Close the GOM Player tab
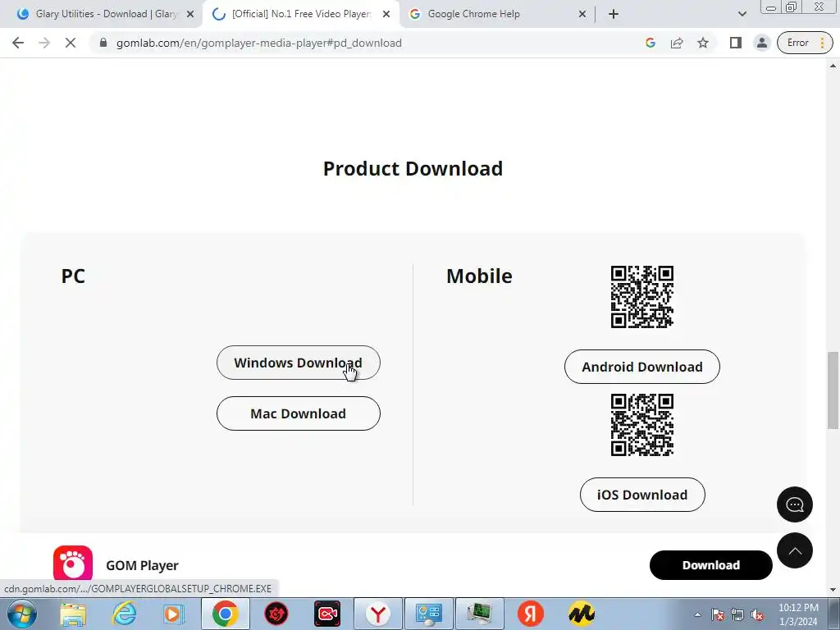Screen dimensions: 840x630 pos(386,14)
